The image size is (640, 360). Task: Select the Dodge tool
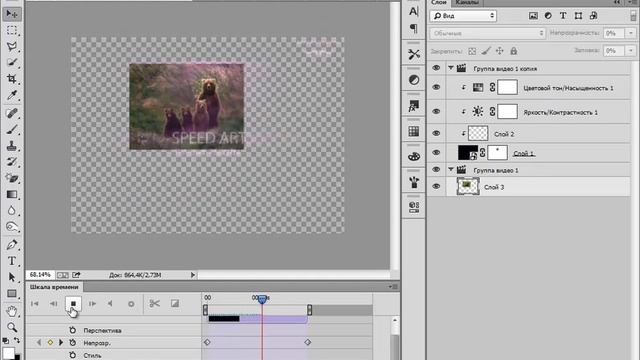pos(12,227)
